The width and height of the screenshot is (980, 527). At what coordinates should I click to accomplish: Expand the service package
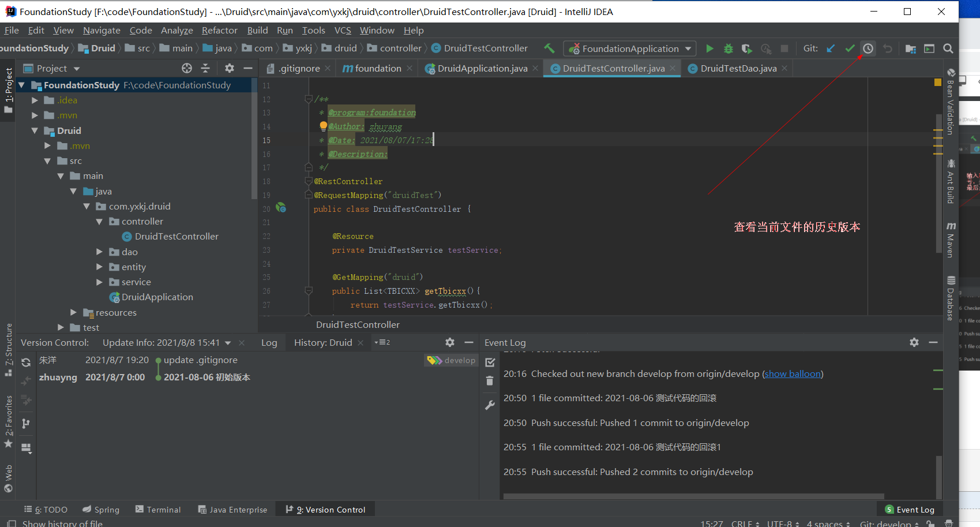click(x=99, y=282)
